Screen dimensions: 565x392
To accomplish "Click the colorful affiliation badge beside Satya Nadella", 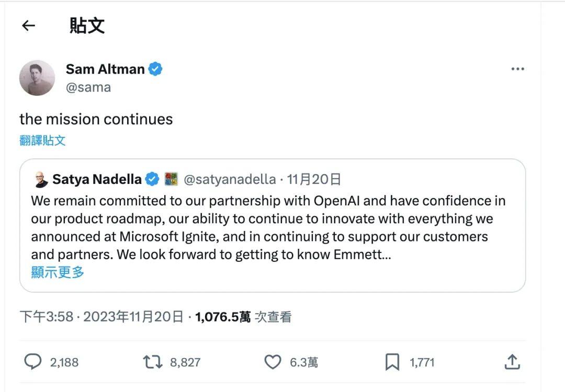I will click(171, 179).
